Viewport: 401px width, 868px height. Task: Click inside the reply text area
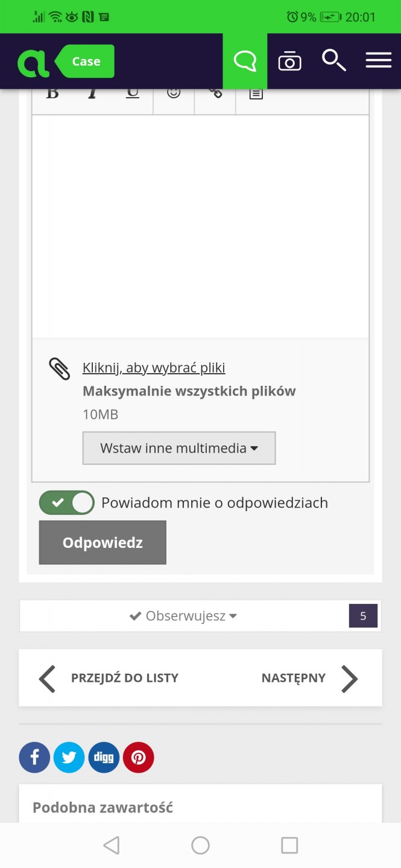pos(200,226)
